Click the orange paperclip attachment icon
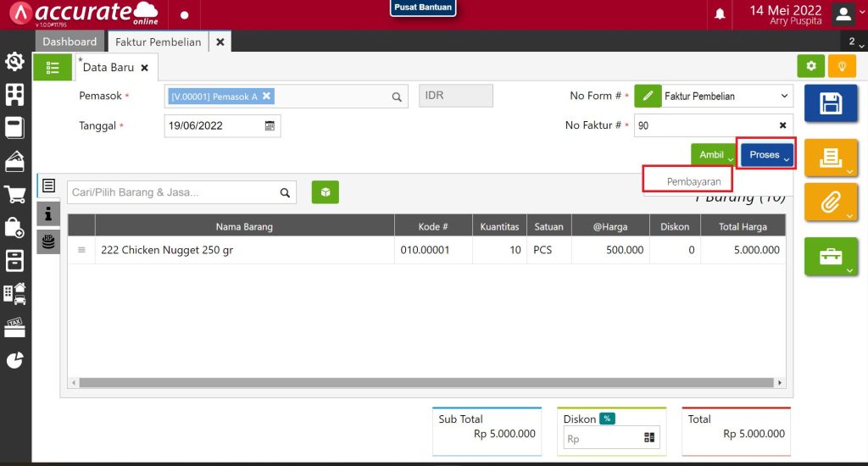868x466 pixels. pyautogui.click(x=831, y=202)
